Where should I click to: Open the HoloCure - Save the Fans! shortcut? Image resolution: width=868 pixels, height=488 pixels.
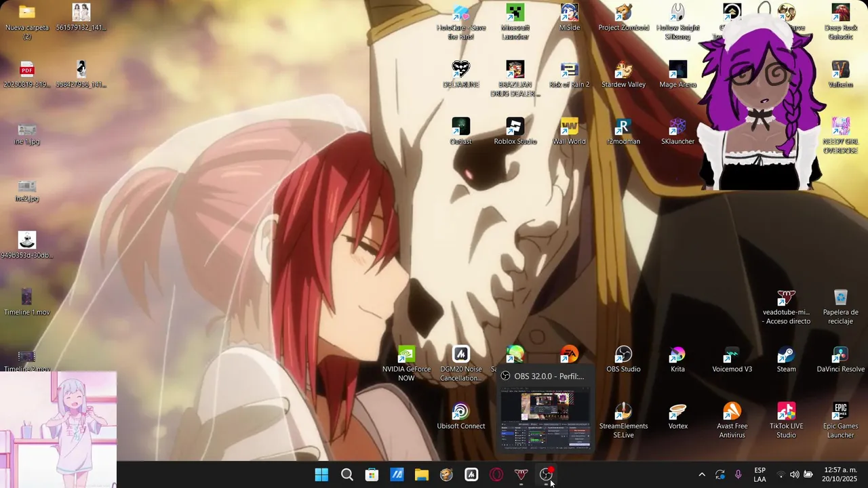point(461,22)
